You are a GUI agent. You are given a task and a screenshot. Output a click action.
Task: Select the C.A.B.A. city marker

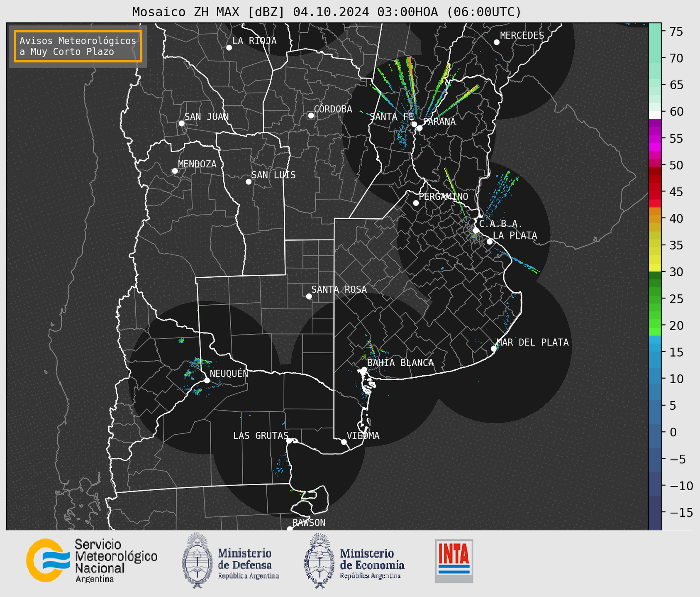pos(476,230)
